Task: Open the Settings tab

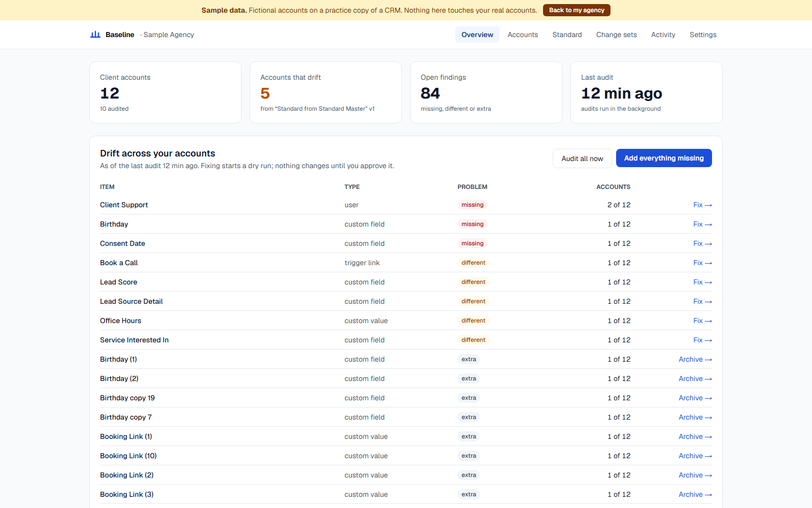Action: point(703,35)
